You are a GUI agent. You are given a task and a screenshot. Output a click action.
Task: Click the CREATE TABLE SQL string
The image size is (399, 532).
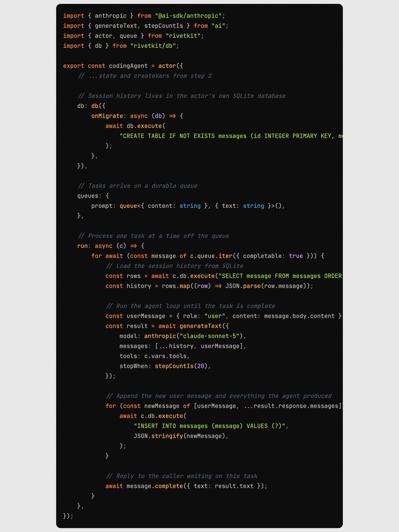click(x=231, y=136)
